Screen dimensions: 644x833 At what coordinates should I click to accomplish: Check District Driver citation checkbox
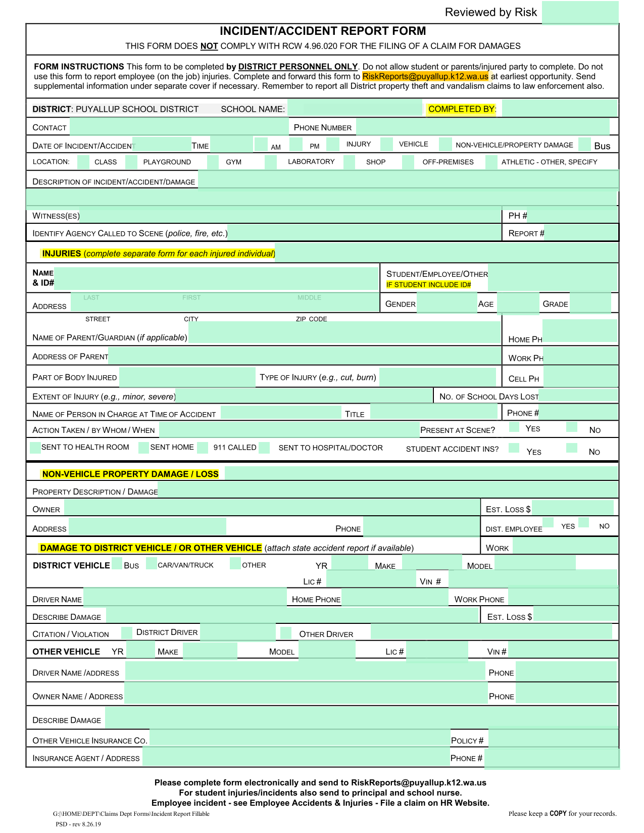pos(127,632)
